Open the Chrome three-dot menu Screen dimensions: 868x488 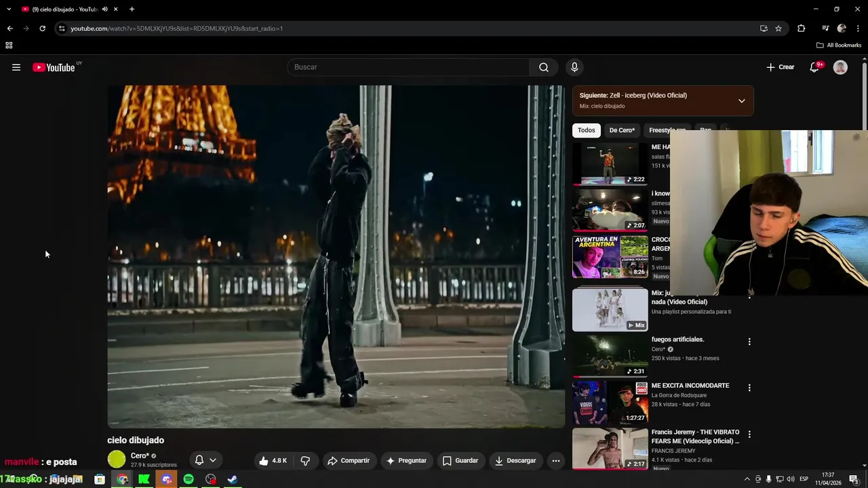(858, 28)
